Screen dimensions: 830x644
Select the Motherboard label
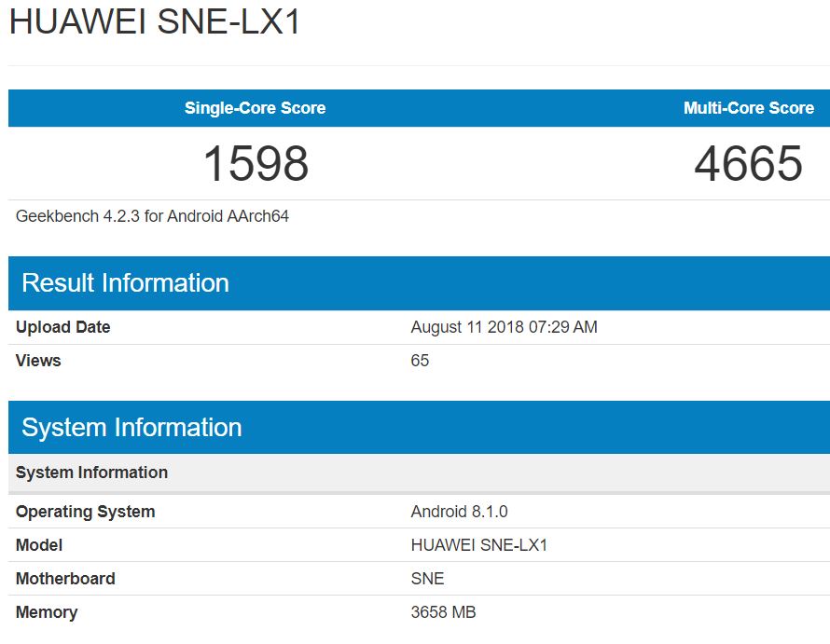click(65, 579)
